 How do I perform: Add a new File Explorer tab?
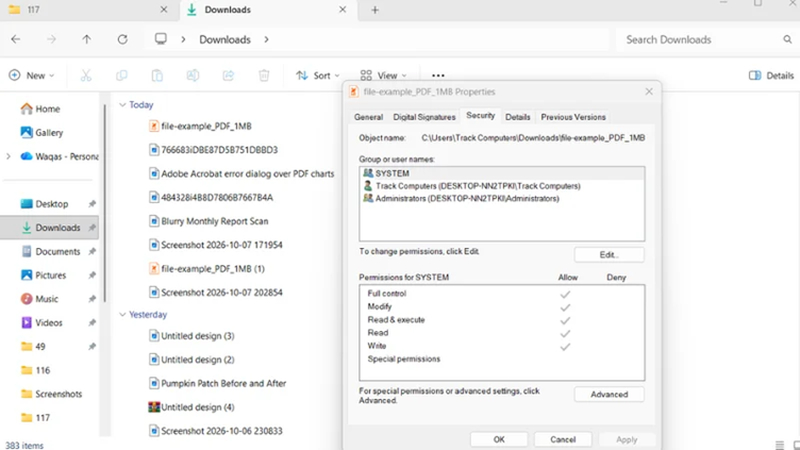[375, 10]
